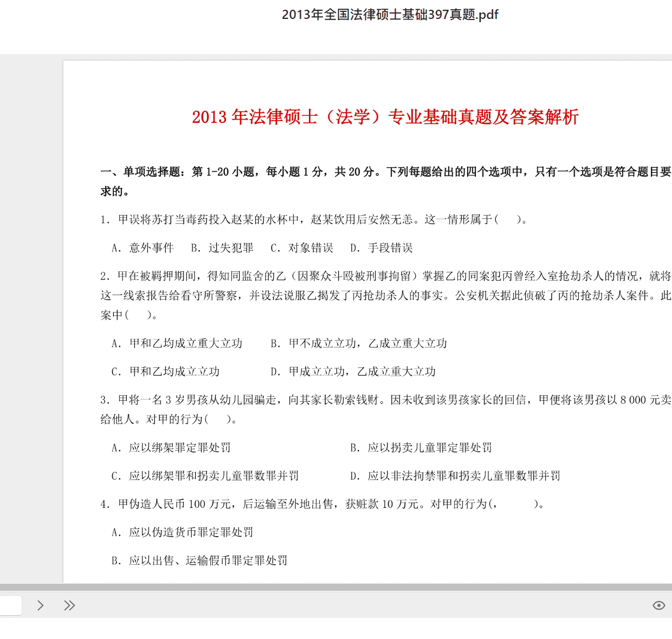Jump to last page double-arrow

tap(69, 605)
